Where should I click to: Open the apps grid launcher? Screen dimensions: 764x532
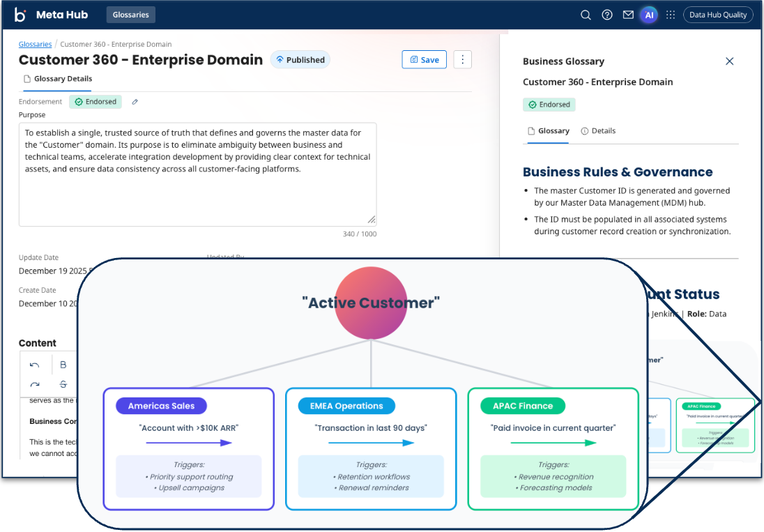[671, 15]
